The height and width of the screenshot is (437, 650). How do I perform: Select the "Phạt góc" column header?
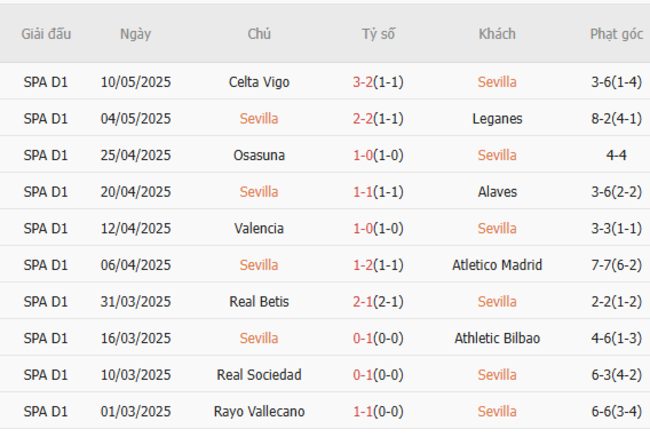pyautogui.click(x=616, y=34)
